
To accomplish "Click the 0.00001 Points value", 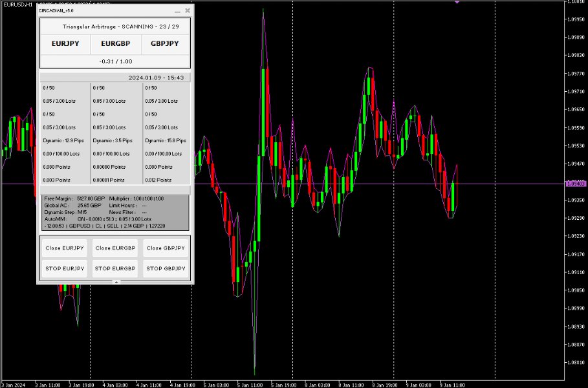I will pyautogui.click(x=109, y=180).
